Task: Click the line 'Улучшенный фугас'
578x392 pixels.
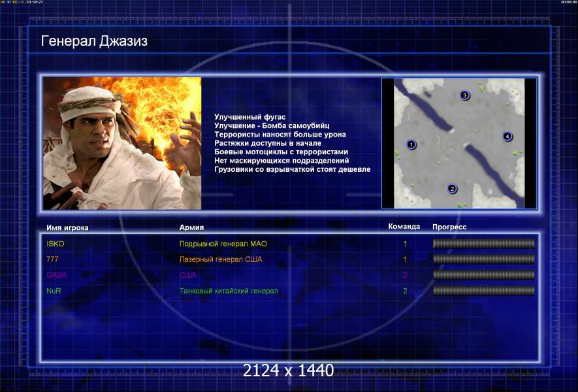Action: pos(249,117)
